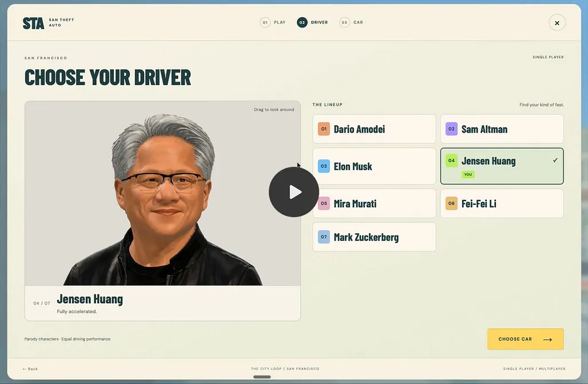Click the 'Parody characters · Equal driving performance' note
This screenshot has height=384, width=588.
click(x=67, y=339)
